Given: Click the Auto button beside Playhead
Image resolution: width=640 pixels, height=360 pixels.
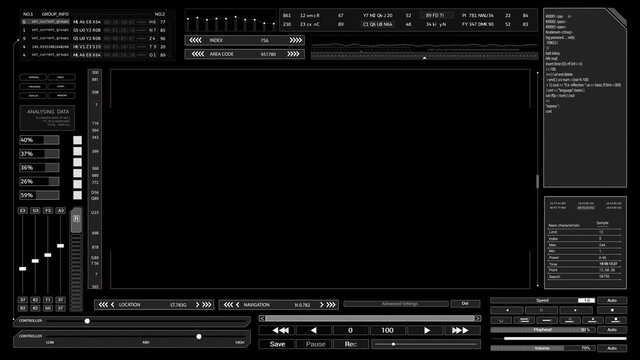Looking at the screenshot, I should [x=612, y=329].
